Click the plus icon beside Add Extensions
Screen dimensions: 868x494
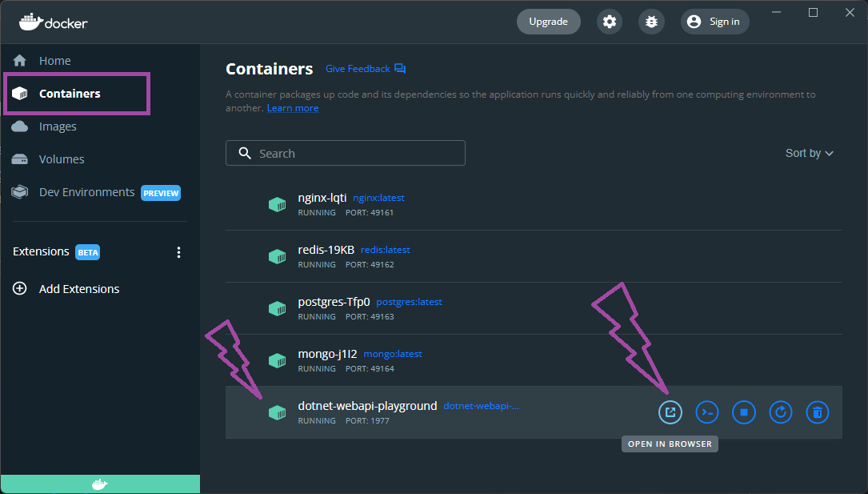coord(19,288)
